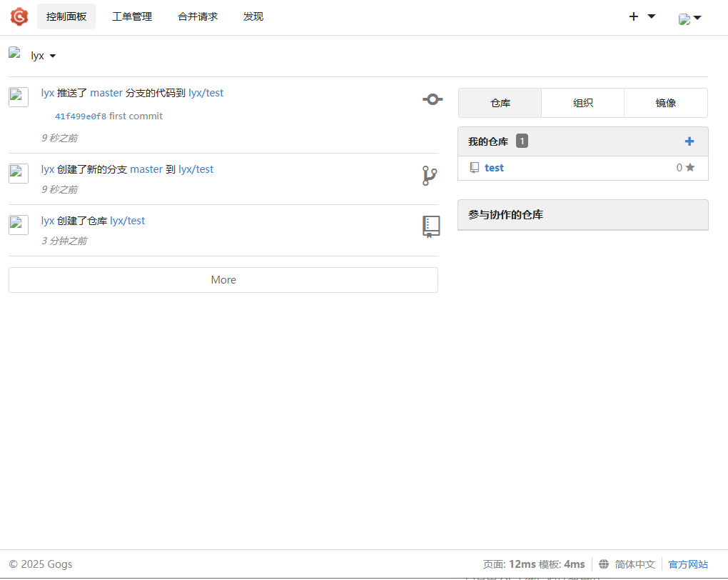Viewport: 728px width, 580px height.
Task: Click the globe language icon in footer
Action: tap(604, 564)
